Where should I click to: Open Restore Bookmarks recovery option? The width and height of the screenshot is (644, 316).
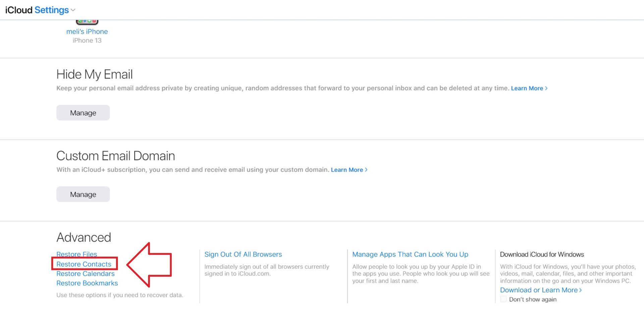pyautogui.click(x=87, y=283)
